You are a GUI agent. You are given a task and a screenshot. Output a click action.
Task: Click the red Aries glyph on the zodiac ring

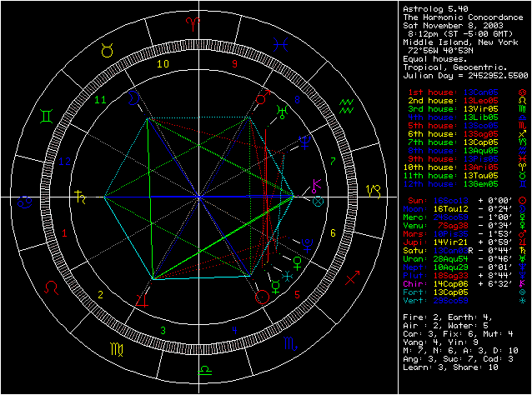[193, 24]
